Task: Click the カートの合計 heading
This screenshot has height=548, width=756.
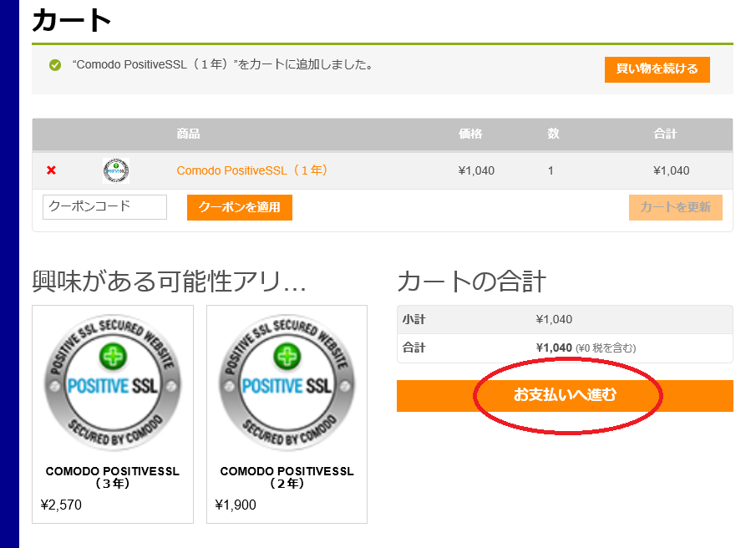Action: coord(471,282)
